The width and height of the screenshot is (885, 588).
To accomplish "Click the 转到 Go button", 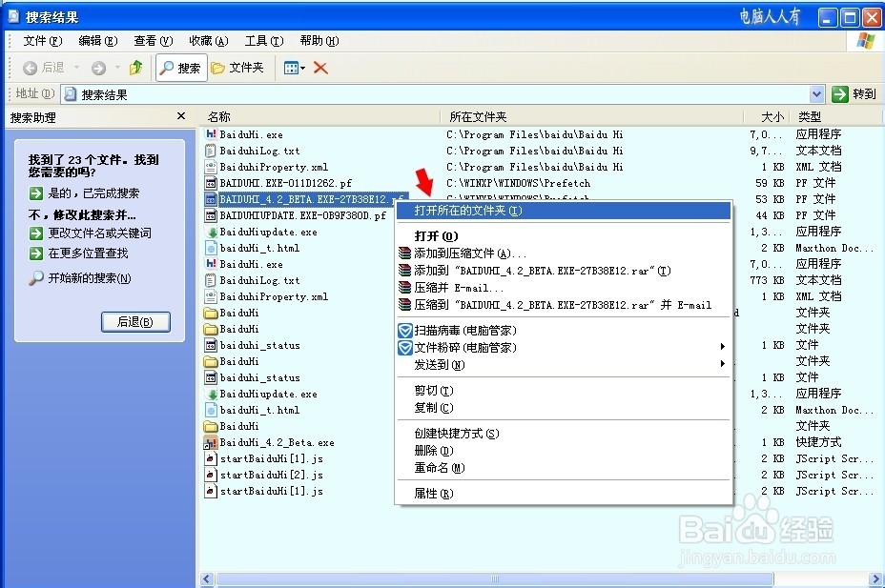I will (854, 94).
